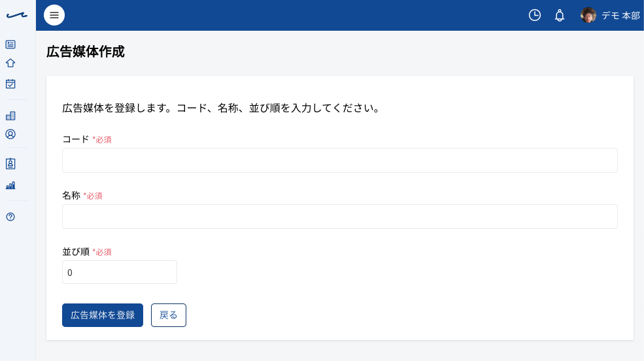Open the help question mark icon
The width and height of the screenshot is (644, 361).
coord(10,217)
